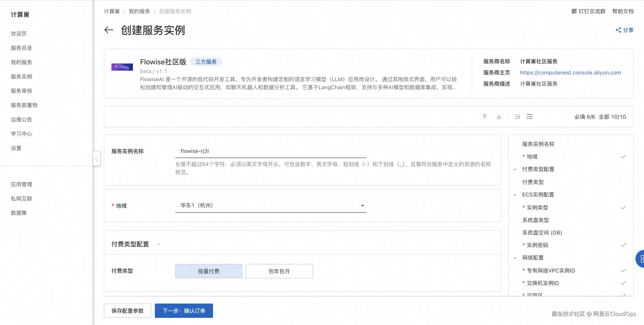Viewport: 644px width, 325px height.
Task: Select 包年包月 payment type
Action: tap(279, 271)
